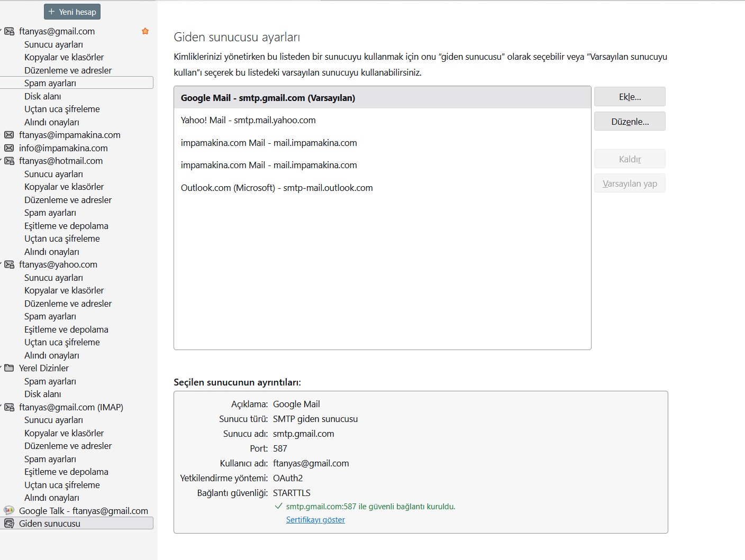Image resolution: width=745 pixels, height=560 pixels.
Task: Click the Yerel Dizinler folder icon
Action: point(9,368)
